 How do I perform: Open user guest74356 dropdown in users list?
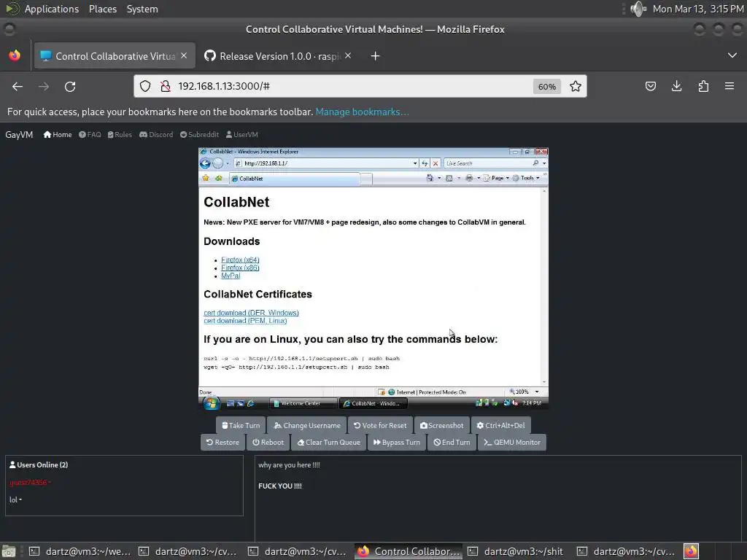[x=29, y=483]
